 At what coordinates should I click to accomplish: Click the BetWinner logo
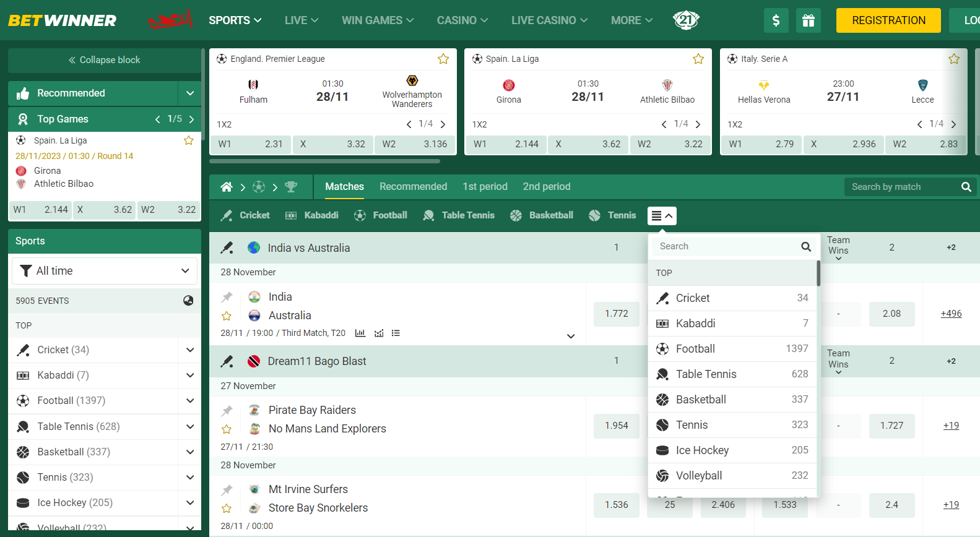(x=62, y=20)
